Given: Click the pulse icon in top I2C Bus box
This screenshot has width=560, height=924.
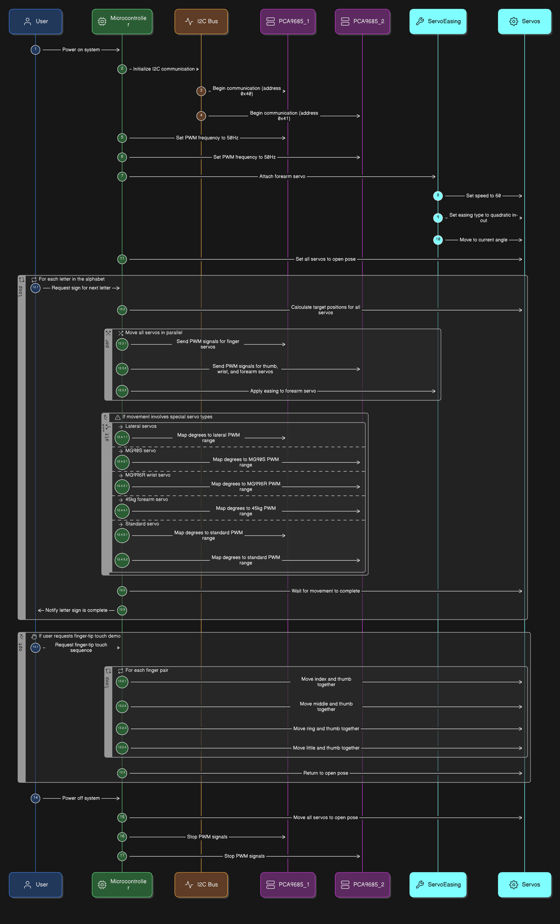Looking at the screenshot, I should (189, 21).
